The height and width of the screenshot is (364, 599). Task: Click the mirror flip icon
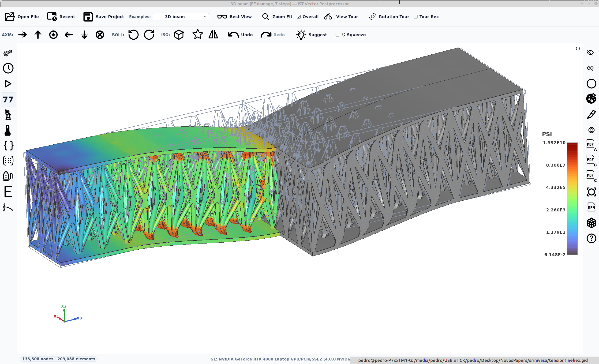click(x=213, y=34)
